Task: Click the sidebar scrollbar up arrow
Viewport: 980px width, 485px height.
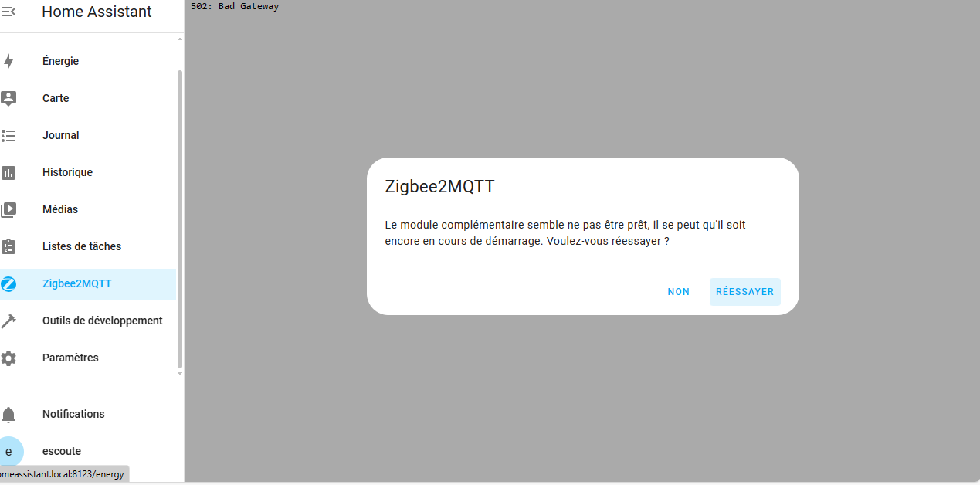Action: click(x=180, y=38)
